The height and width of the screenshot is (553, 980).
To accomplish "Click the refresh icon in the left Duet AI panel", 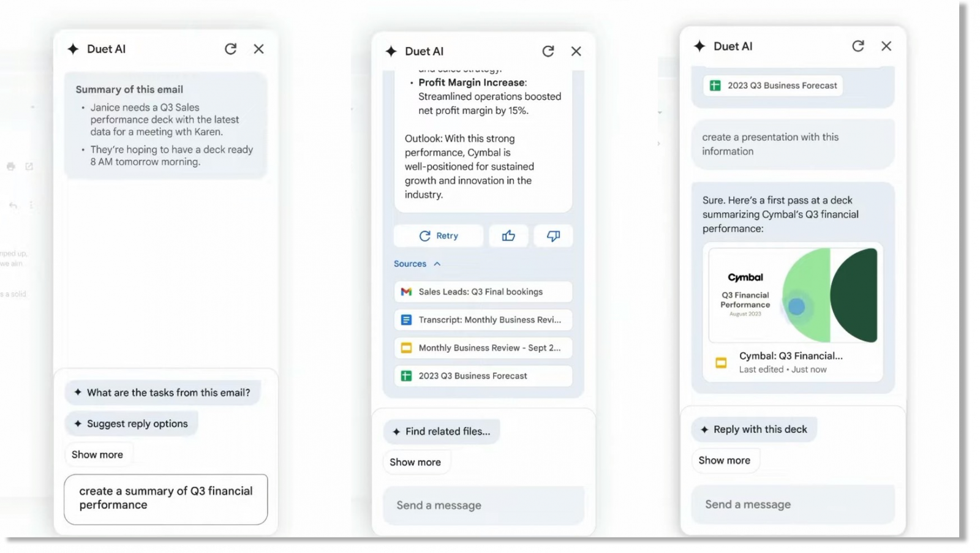I will point(230,49).
